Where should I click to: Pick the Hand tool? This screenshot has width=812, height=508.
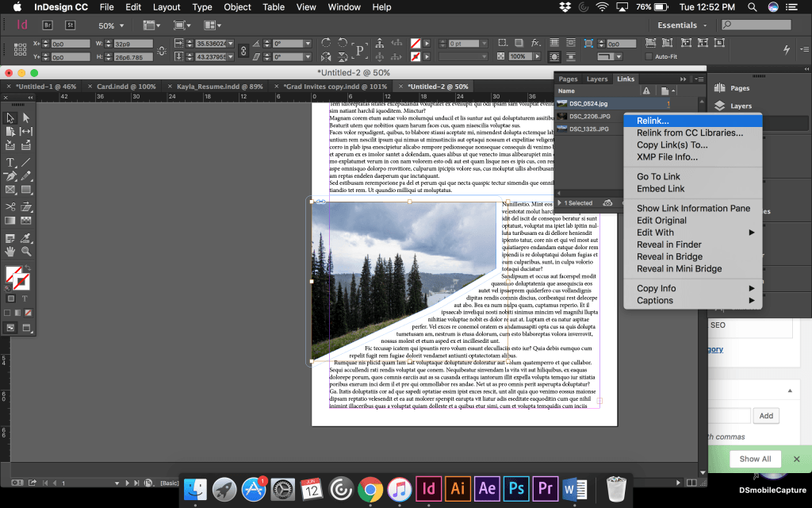point(10,251)
